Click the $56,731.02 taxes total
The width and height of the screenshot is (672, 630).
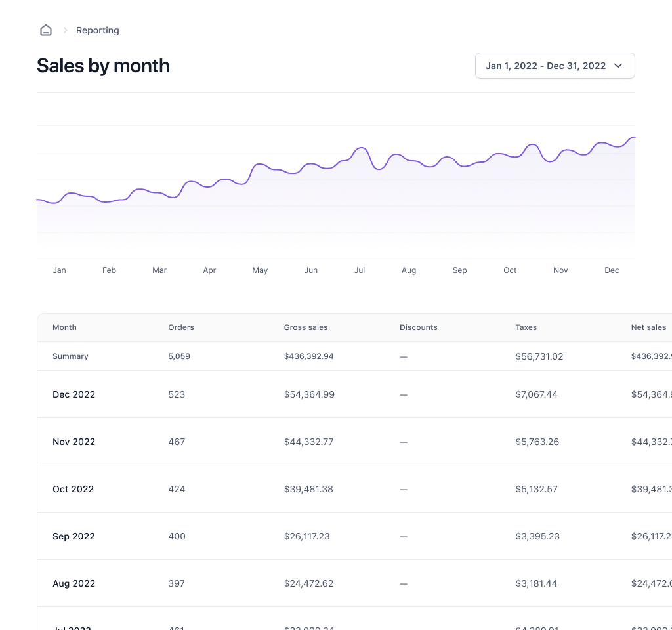539,356
